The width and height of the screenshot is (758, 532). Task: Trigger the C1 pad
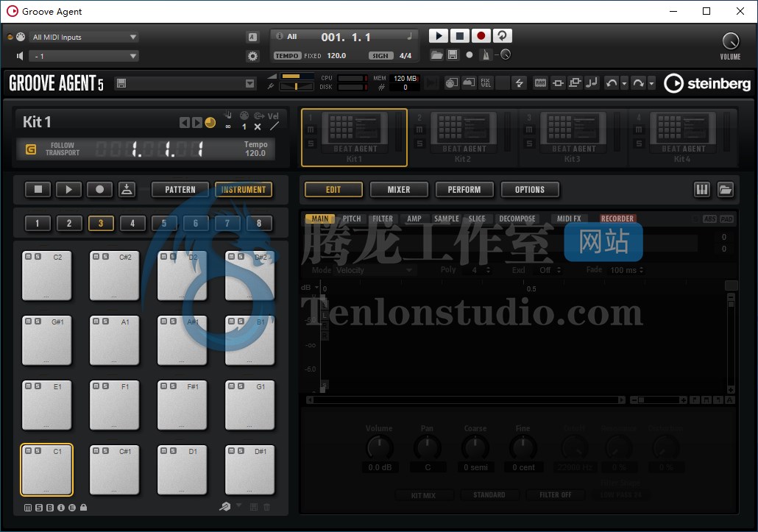point(47,469)
